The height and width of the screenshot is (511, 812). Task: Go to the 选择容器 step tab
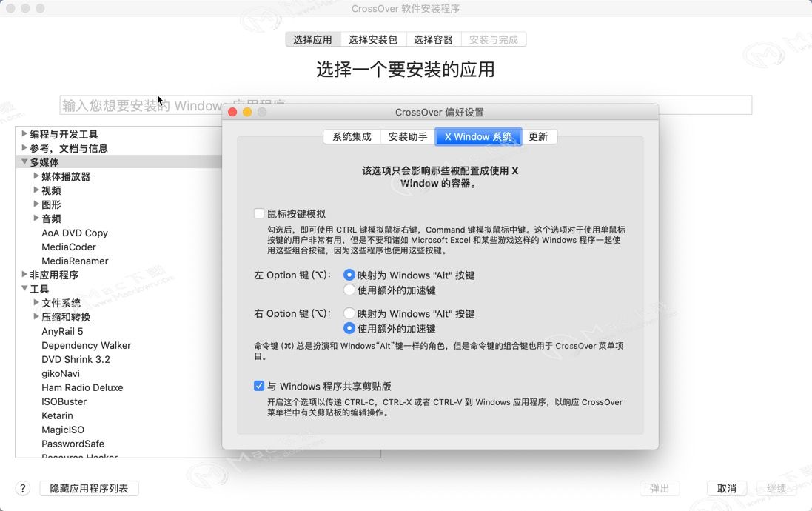tap(434, 39)
